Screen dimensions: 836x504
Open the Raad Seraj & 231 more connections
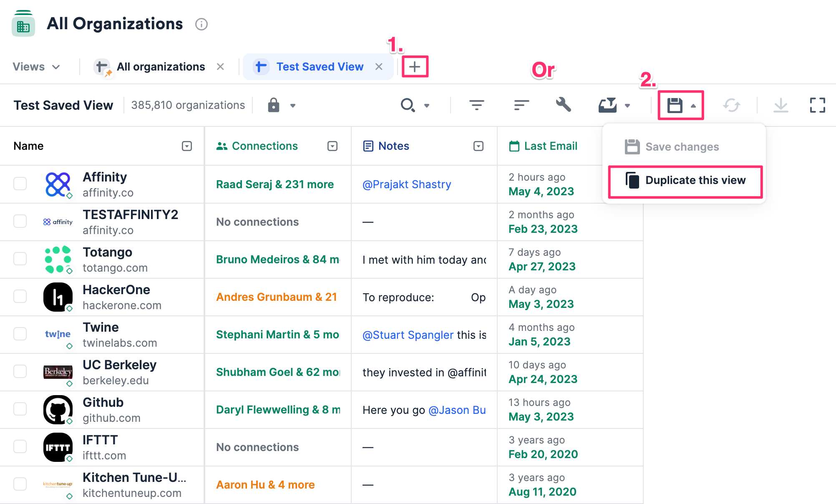pos(274,184)
